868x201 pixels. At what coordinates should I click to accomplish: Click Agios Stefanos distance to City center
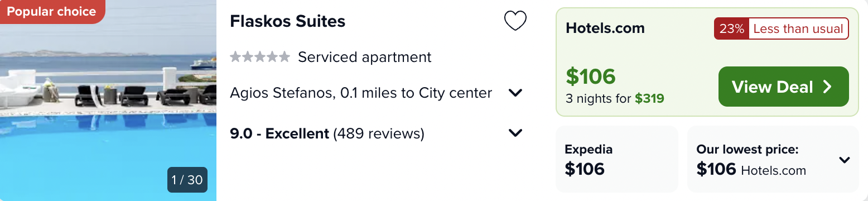[361, 93]
